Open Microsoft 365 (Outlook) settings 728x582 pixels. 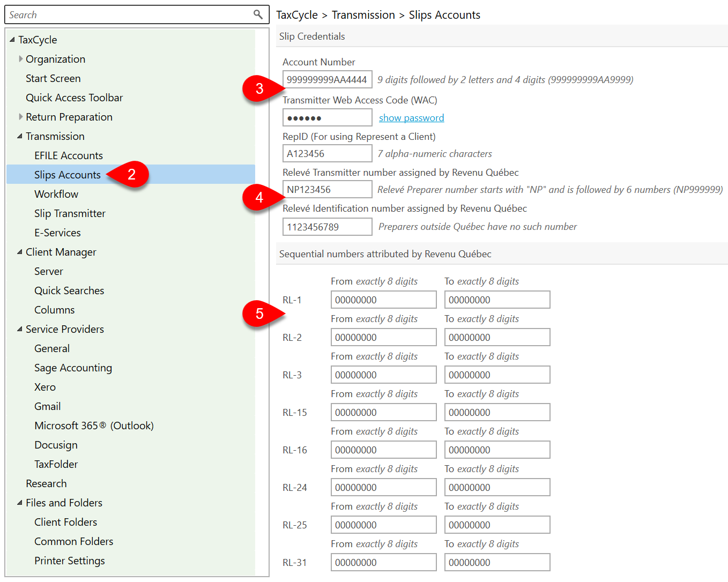point(94,426)
